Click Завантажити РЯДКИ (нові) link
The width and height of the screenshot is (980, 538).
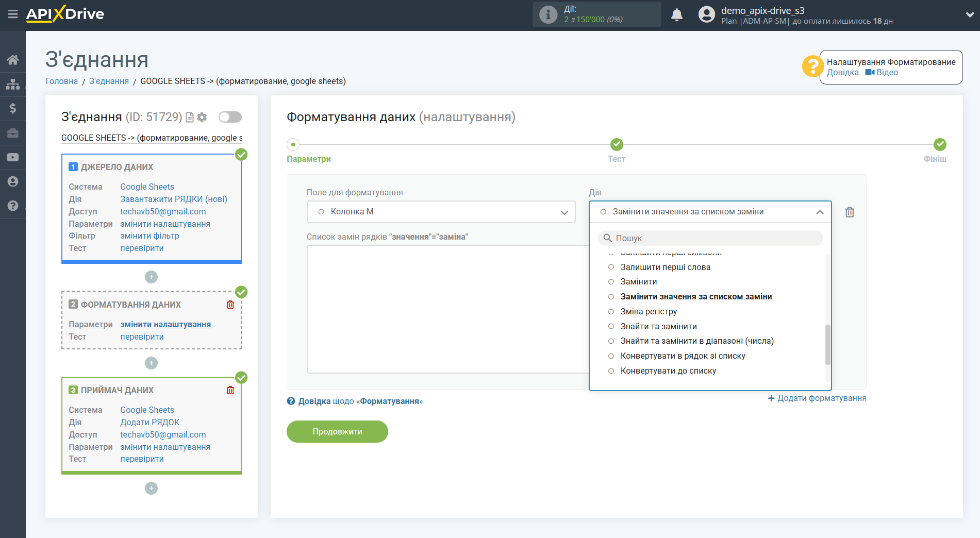(174, 199)
